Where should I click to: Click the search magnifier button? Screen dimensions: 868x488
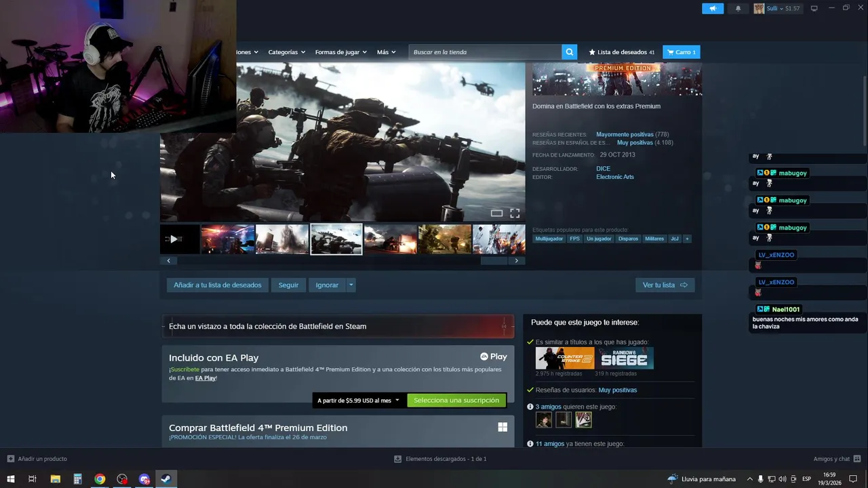click(570, 52)
